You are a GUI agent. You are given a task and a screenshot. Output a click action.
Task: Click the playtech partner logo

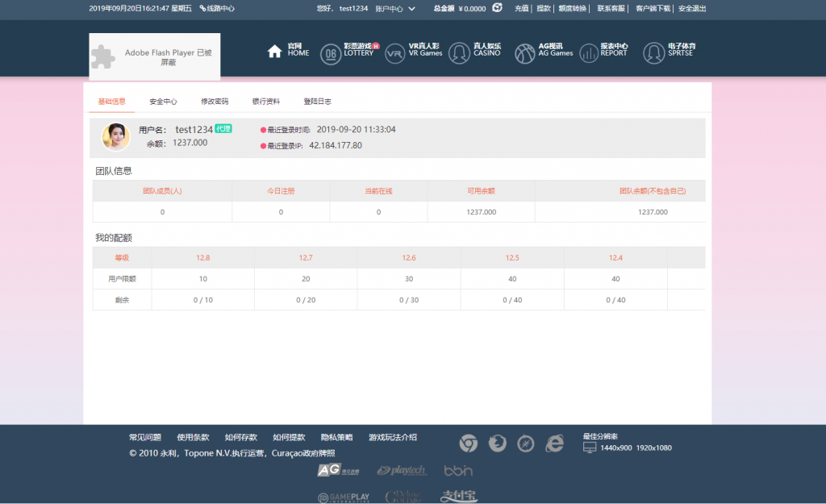[x=402, y=469]
